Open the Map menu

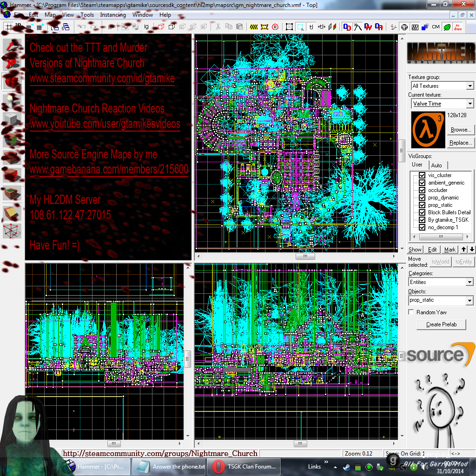coord(50,14)
